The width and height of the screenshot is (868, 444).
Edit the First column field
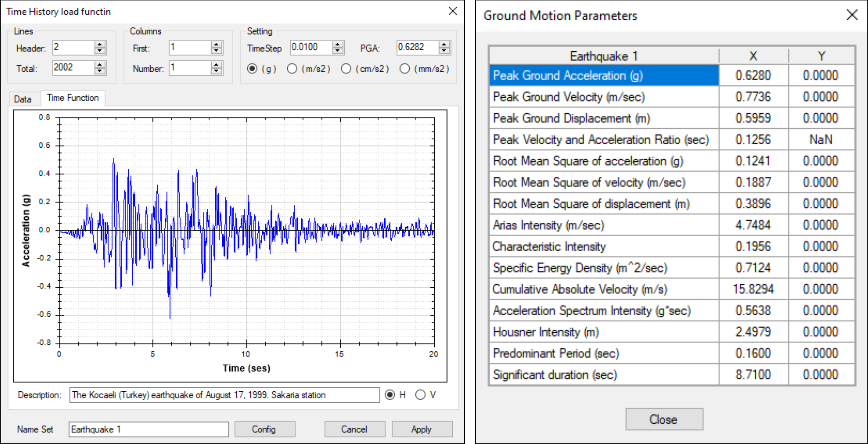pos(190,47)
